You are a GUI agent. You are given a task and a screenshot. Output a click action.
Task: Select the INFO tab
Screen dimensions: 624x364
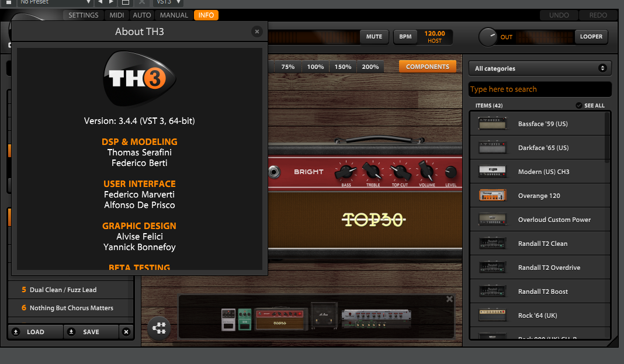click(x=206, y=15)
